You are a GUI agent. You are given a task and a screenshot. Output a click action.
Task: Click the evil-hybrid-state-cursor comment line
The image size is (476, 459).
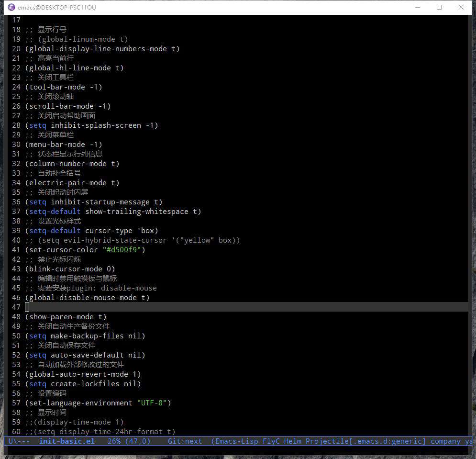coord(133,240)
